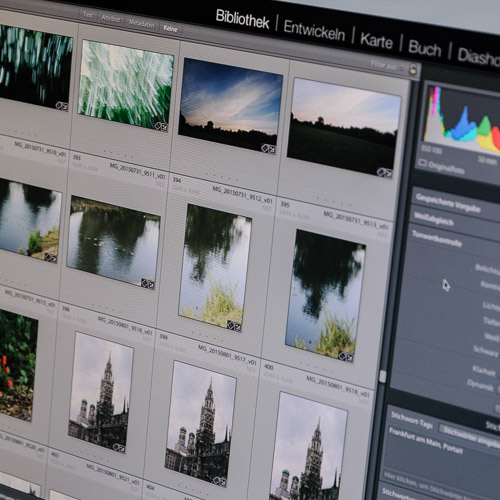Click rating dots under photo MG_20150731_9513_v01
The image size is (500, 500).
316,367
